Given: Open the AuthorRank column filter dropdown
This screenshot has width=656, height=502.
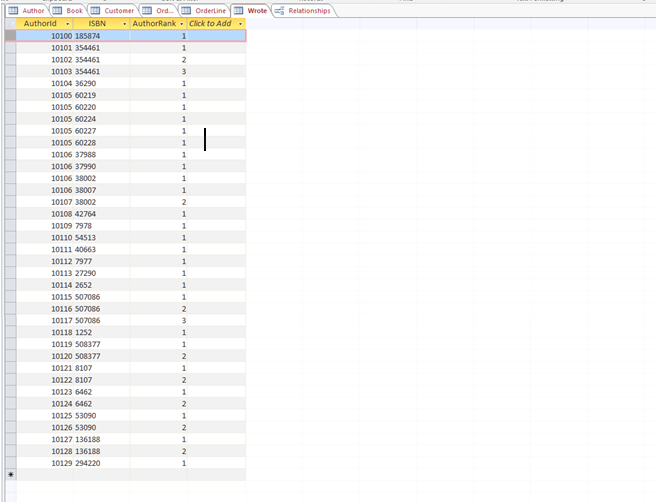Looking at the screenshot, I should (x=182, y=24).
